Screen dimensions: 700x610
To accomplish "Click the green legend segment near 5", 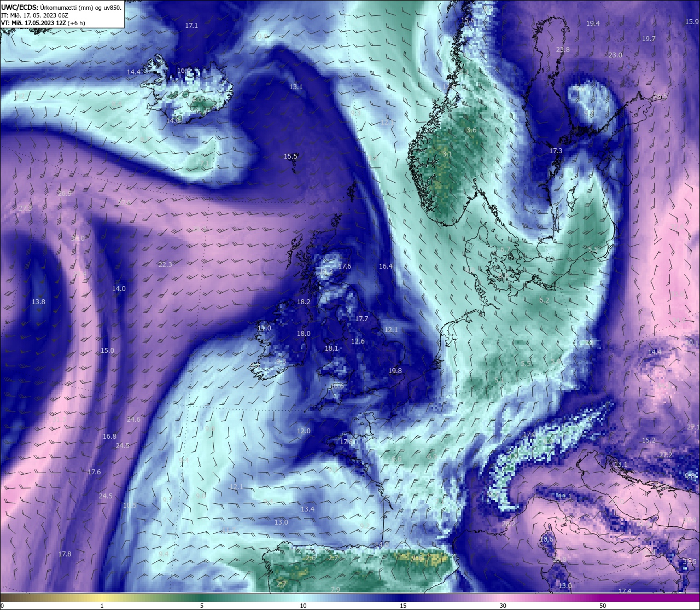I will click(x=202, y=597).
